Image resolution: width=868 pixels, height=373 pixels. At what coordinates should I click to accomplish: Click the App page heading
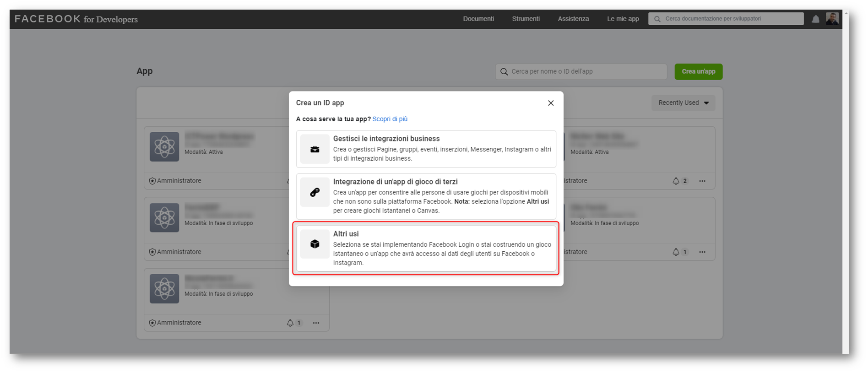[x=145, y=71]
